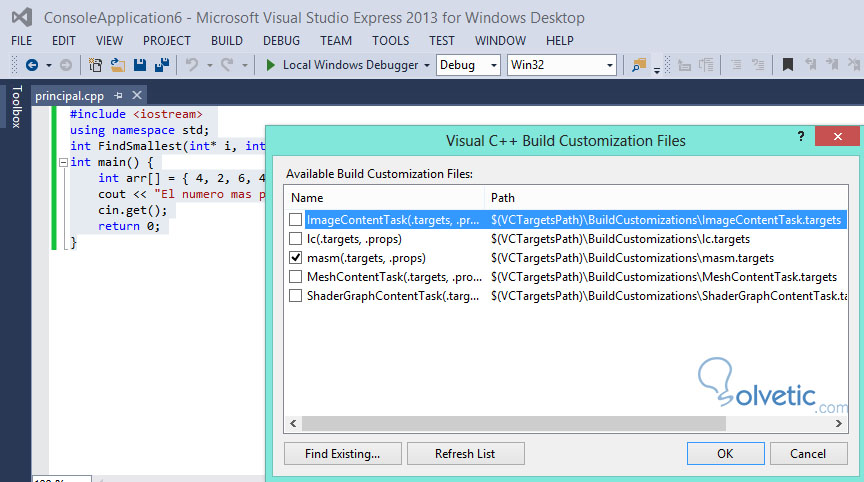Open the BUILD menu
864x482 pixels.
pyautogui.click(x=226, y=41)
